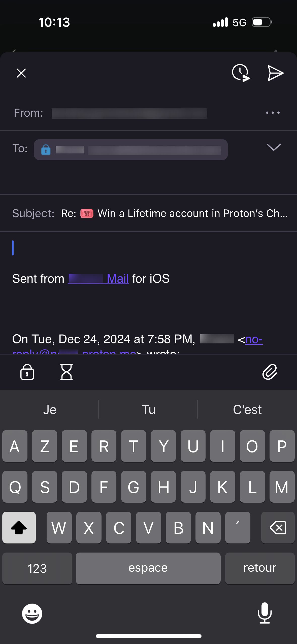297x644 pixels.
Task: Set message expiration with hourglass icon
Action: pyautogui.click(x=67, y=372)
